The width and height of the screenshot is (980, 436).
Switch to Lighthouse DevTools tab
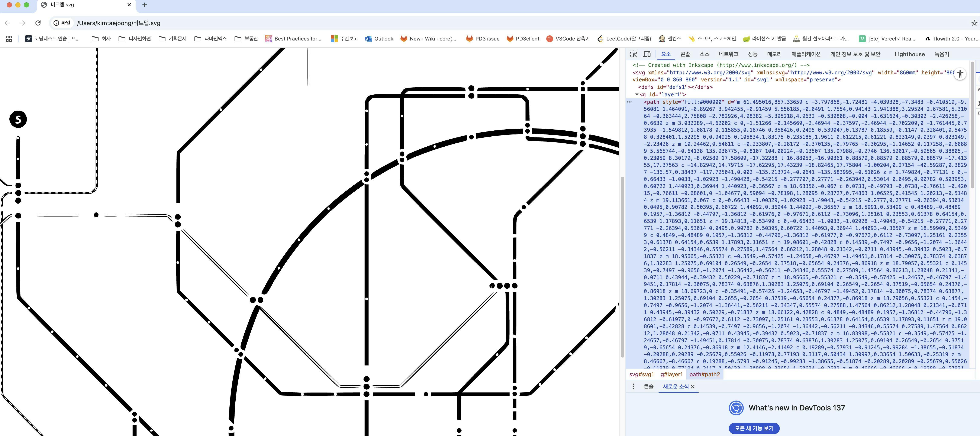909,54
